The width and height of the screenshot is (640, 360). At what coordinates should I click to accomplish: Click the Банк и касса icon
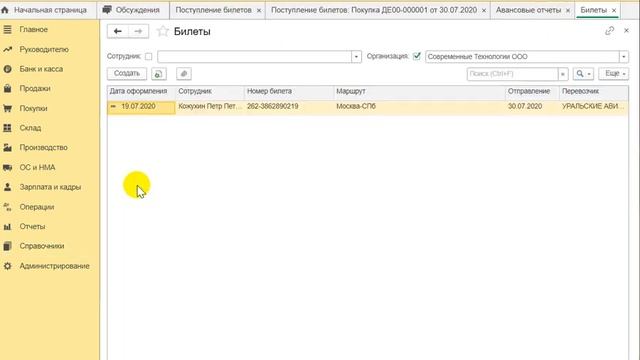[x=7, y=69]
